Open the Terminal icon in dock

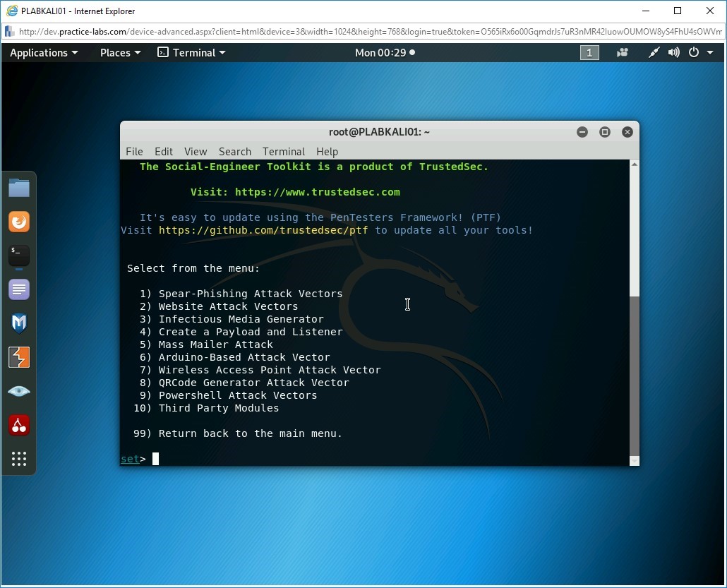[x=19, y=256]
